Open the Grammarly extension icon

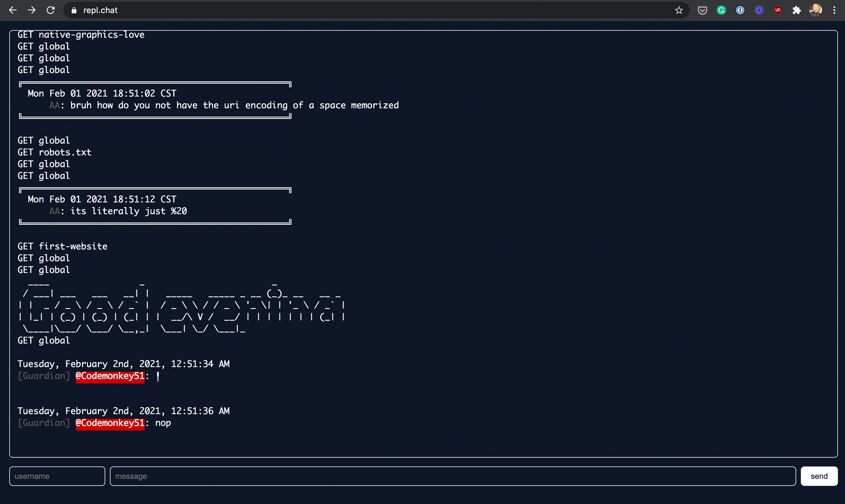[721, 10]
